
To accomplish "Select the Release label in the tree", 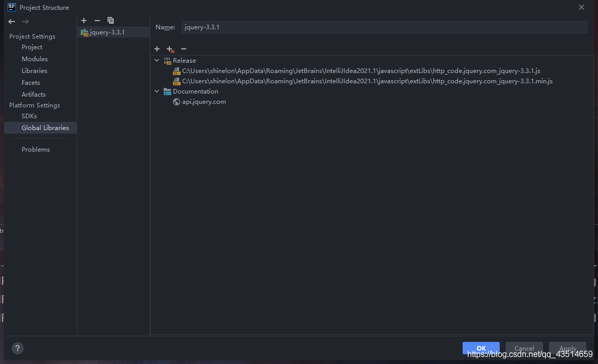I will tap(184, 61).
